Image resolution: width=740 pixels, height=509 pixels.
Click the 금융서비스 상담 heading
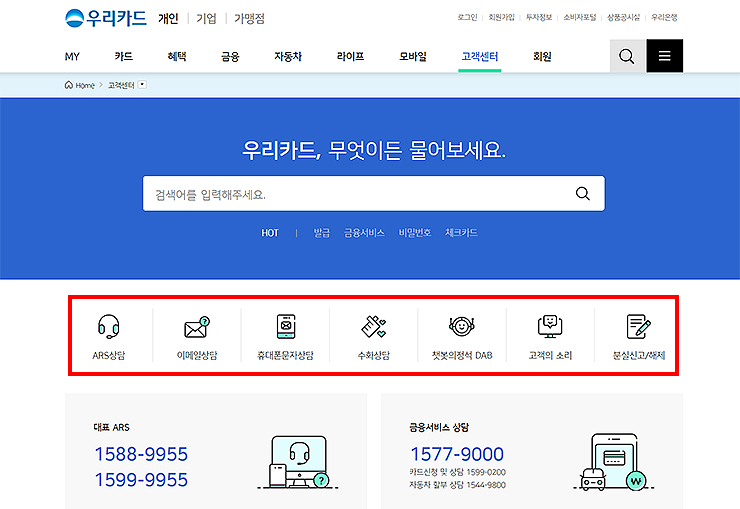tap(439, 427)
